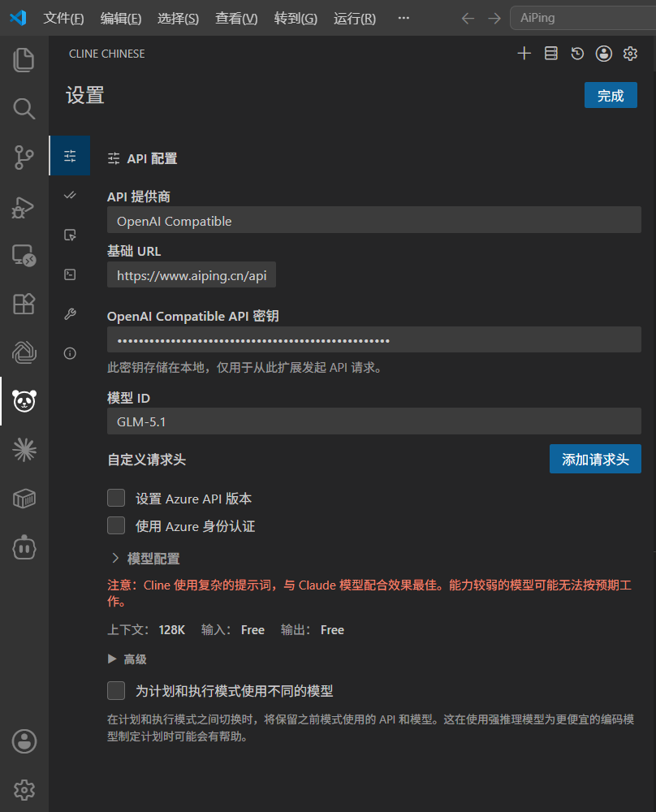Open the Accounts icon in activity bar

[x=24, y=741]
